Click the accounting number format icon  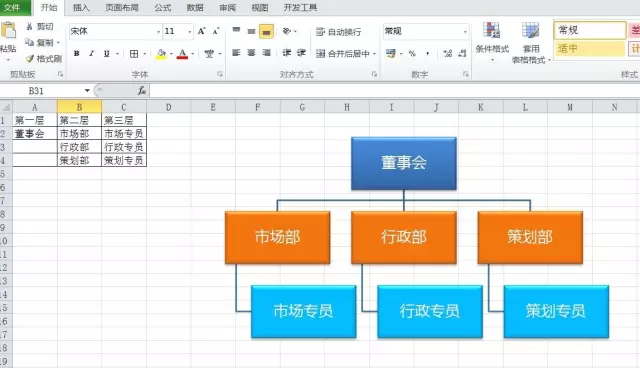(391, 53)
